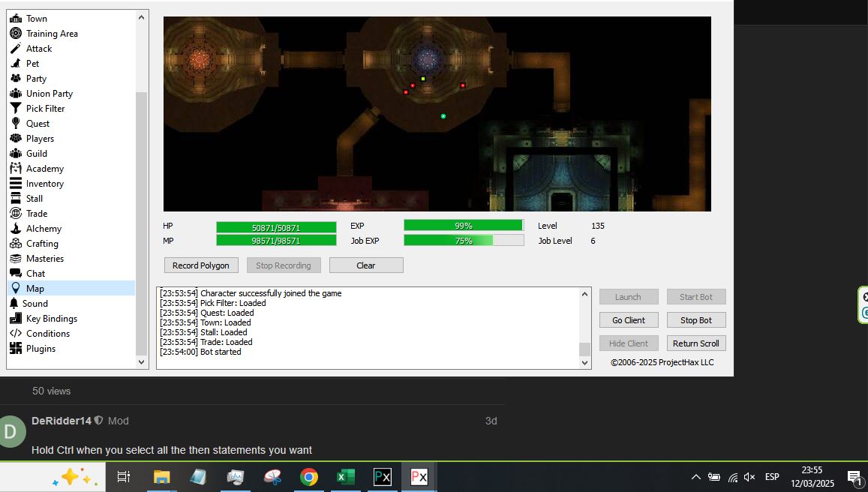Open the Pick Filter section icon

pyautogui.click(x=15, y=109)
